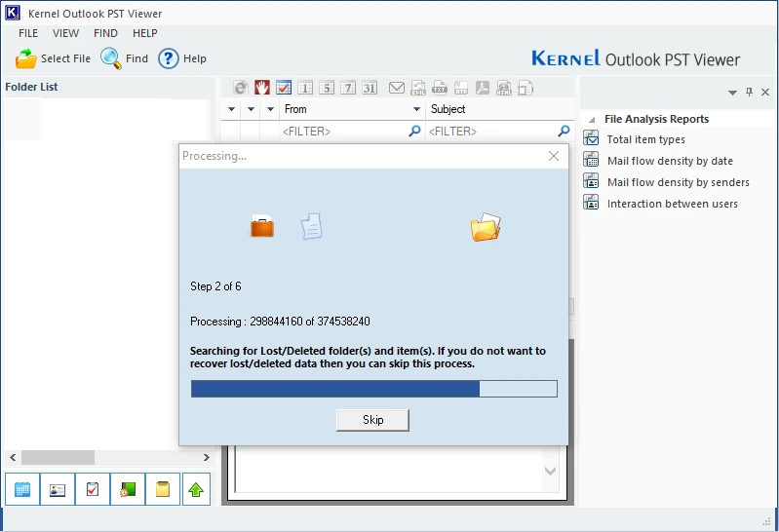Click the processing progress bar
Viewport: 779px width, 532px height.
(374, 389)
